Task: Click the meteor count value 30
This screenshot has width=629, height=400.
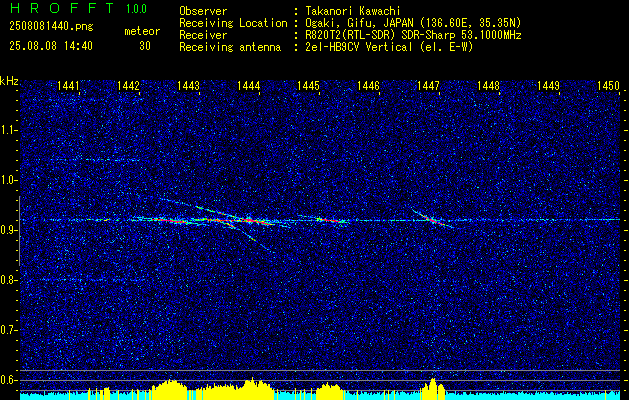Action: point(145,46)
